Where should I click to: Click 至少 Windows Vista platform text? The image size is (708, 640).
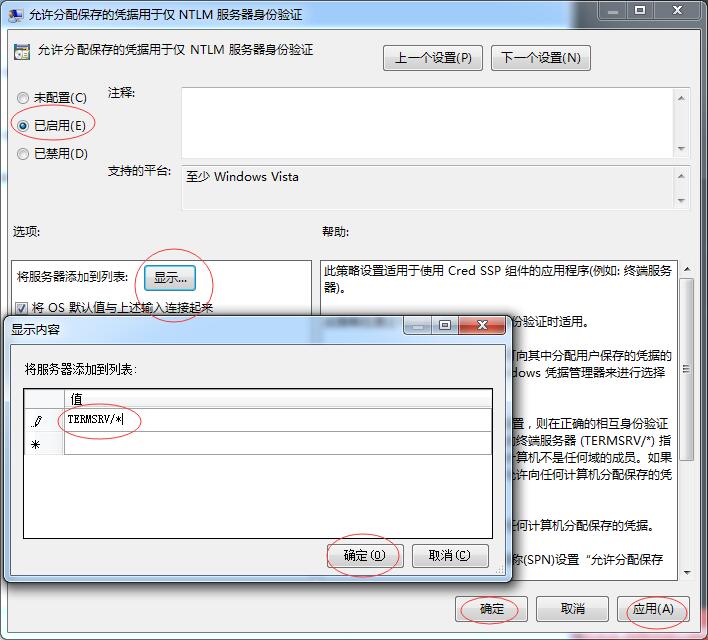(242, 177)
